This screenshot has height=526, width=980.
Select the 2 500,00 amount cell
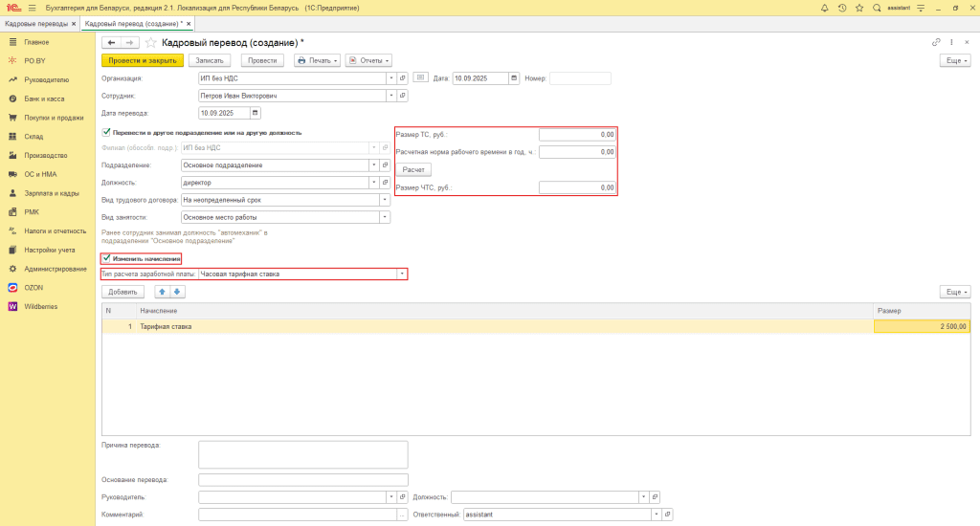[922, 327]
